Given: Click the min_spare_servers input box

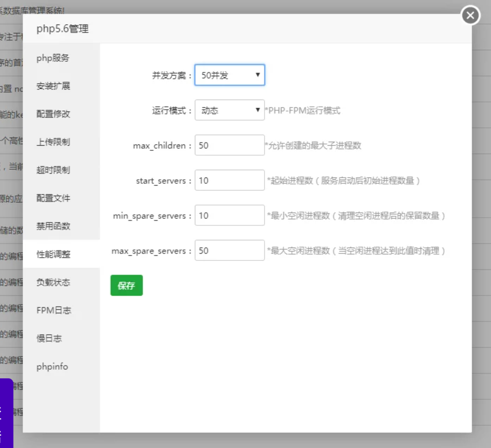Looking at the screenshot, I should 229,215.
